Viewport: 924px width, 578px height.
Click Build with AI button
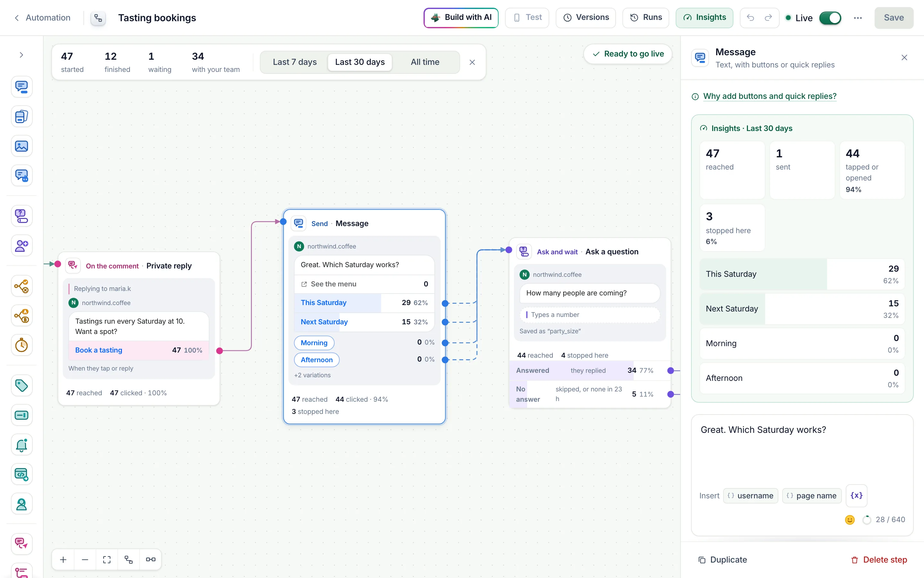(x=461, y=18)
